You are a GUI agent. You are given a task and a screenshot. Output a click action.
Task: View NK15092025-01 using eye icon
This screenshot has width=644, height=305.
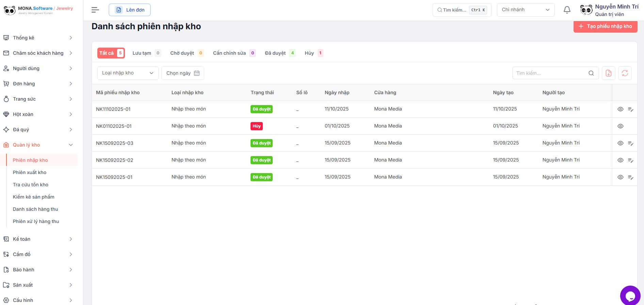click(x=620, y=177)
